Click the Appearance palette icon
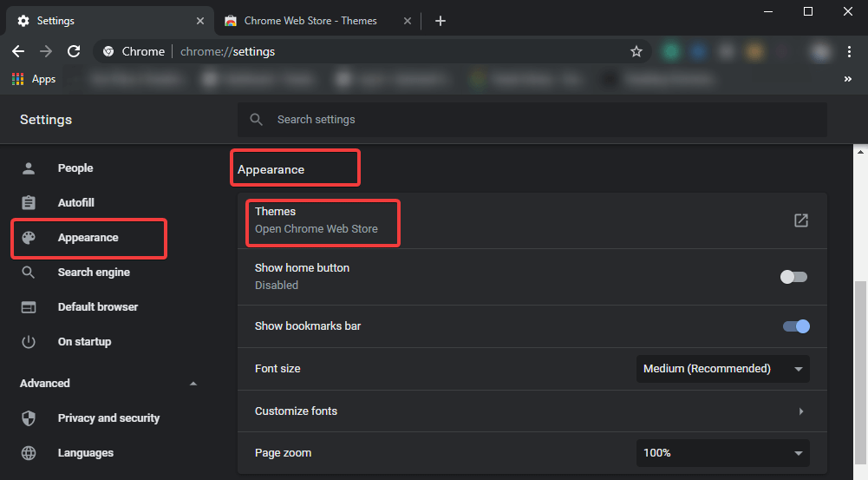 pos(29,238)
